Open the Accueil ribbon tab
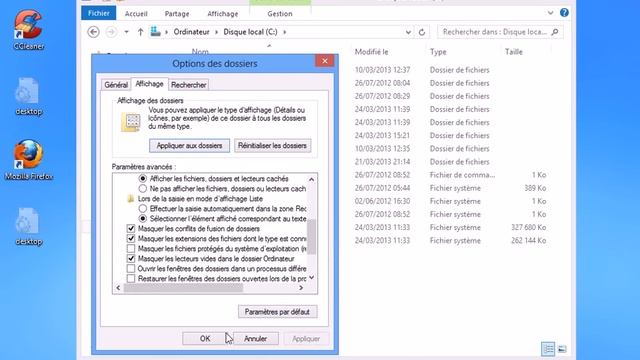This screenshot has height=360, width=640. click(136, 13)
